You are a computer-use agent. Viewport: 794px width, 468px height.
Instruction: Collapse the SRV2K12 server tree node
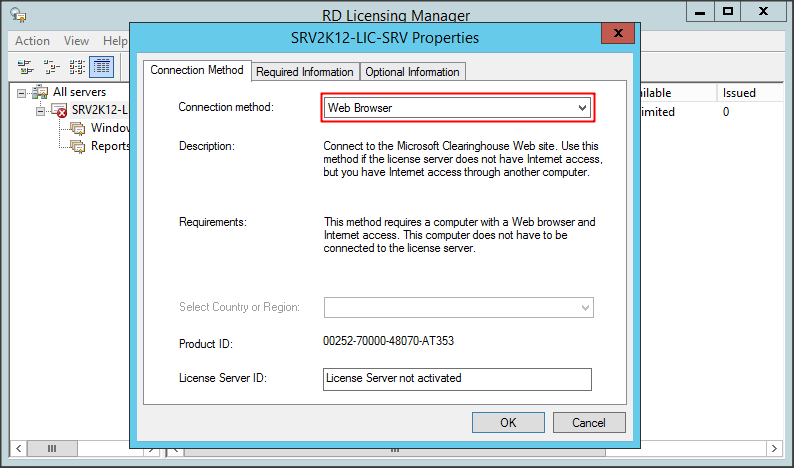(x=41, y=110)
